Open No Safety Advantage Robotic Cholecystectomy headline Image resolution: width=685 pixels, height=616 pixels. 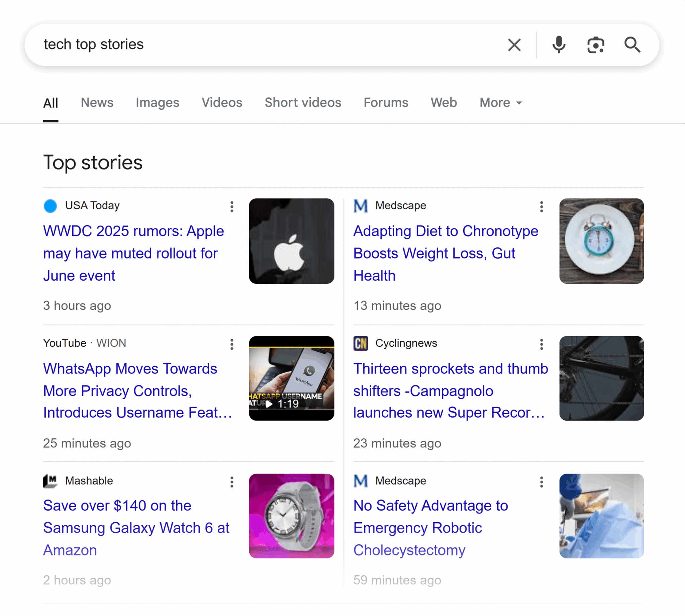tap(430, 528)
